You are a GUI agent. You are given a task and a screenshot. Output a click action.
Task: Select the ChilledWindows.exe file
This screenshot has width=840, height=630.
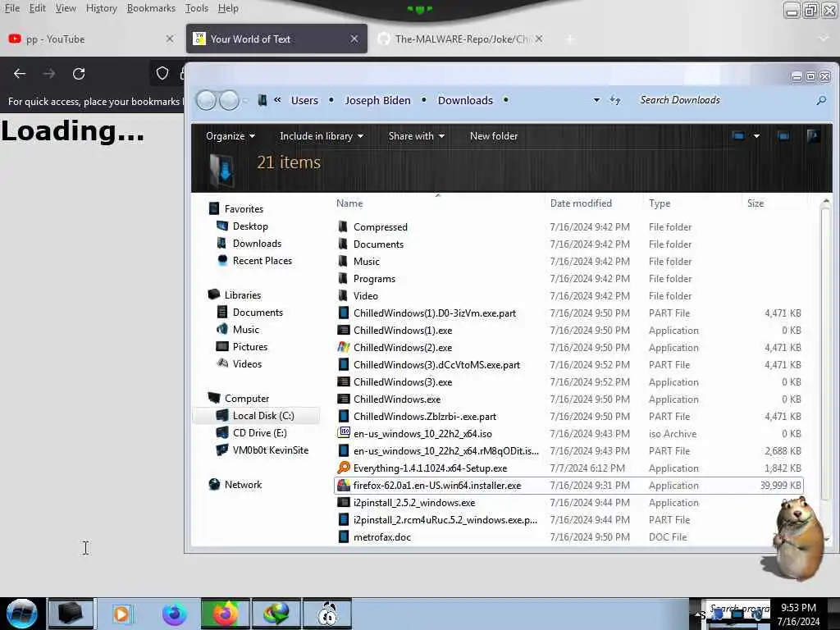(397, 399)
